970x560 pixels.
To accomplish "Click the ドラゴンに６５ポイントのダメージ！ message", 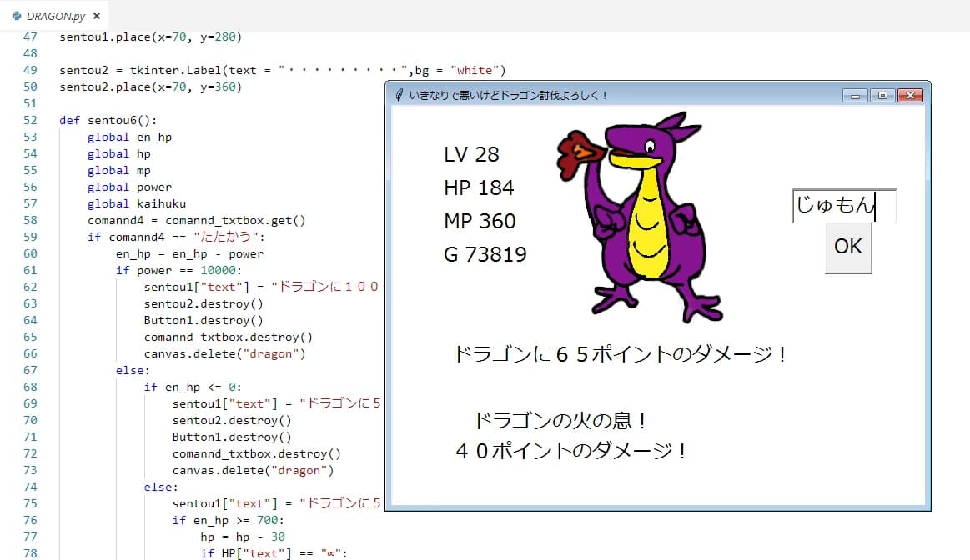I will coord(621,354).
